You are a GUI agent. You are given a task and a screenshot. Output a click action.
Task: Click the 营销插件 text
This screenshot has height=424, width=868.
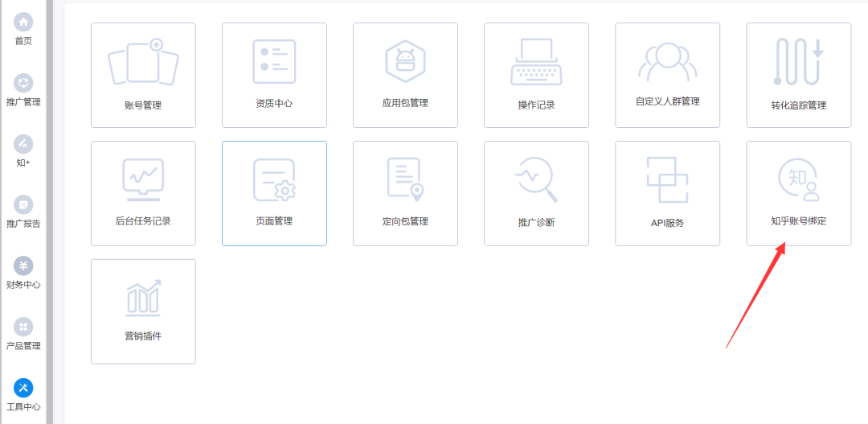pos(143,335)
